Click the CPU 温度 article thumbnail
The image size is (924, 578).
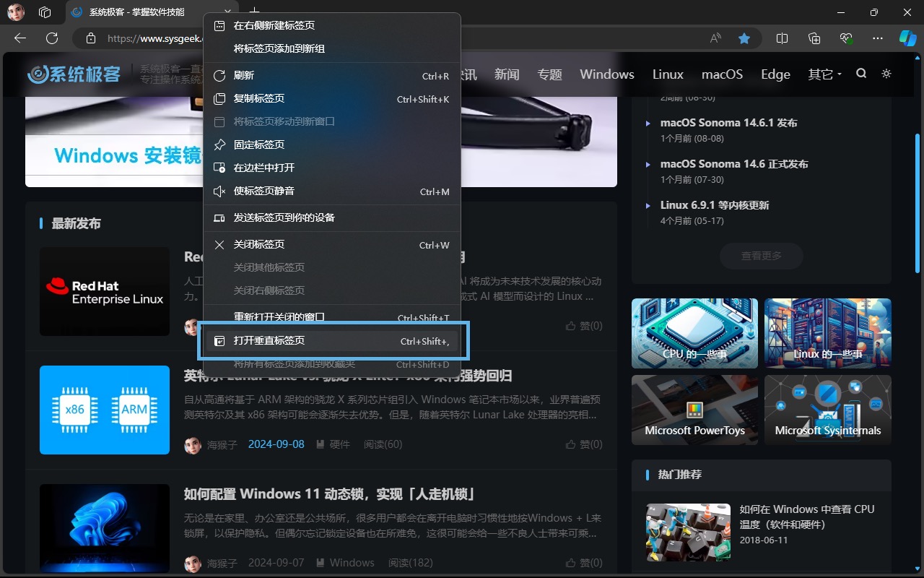click(688, 532)
